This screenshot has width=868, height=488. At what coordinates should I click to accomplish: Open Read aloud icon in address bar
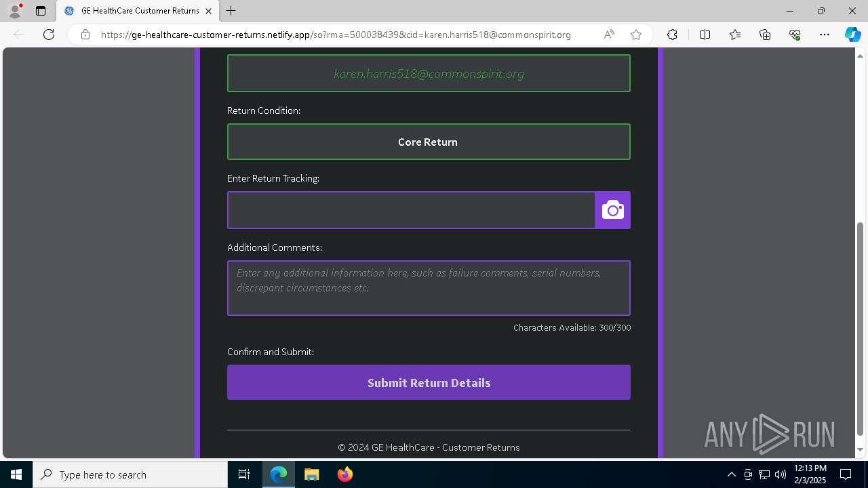coord(609,35)
